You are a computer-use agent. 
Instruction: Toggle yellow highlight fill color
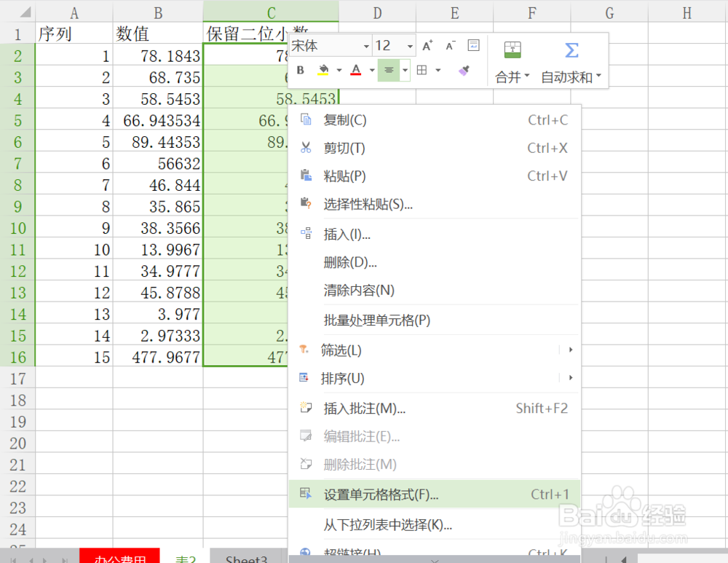[x=323, y=70]
